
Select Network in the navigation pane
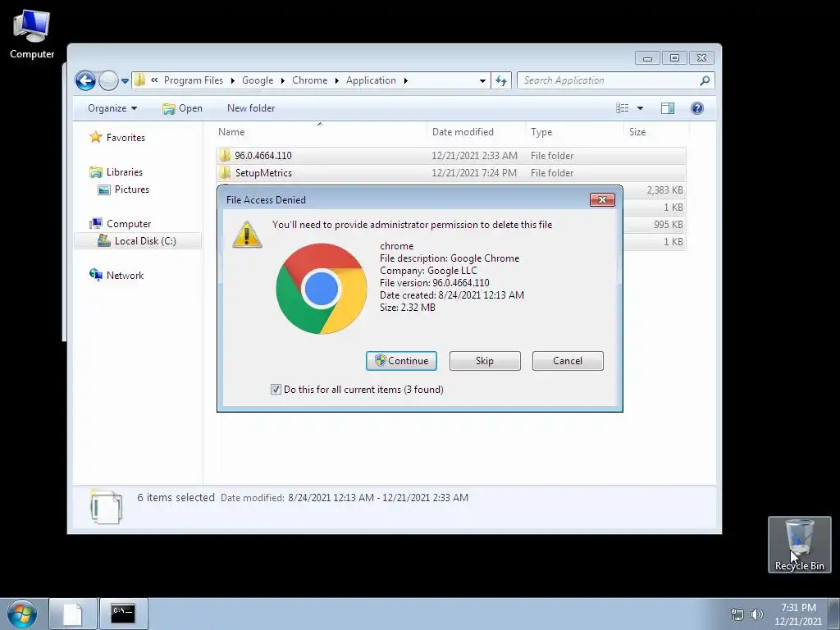116,276
